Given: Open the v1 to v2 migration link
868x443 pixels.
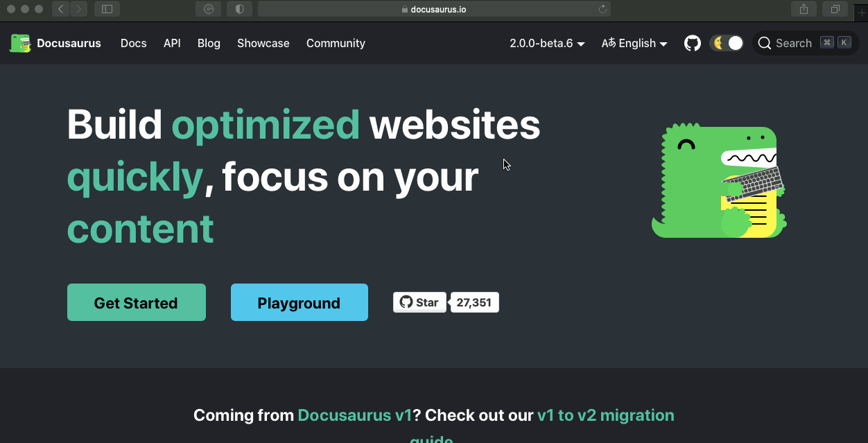Looking at the screenshot, I should (x=605, y=415).
